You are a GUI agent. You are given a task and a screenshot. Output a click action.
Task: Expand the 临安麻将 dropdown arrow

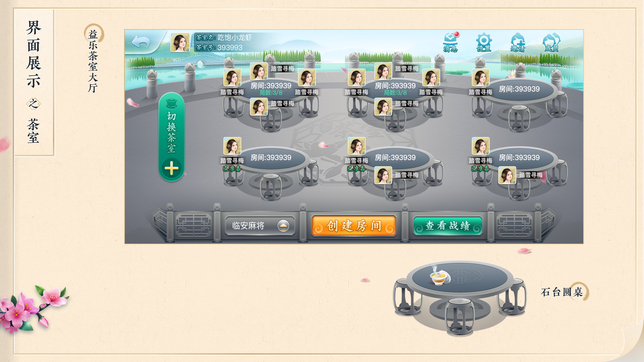[283, 226]
